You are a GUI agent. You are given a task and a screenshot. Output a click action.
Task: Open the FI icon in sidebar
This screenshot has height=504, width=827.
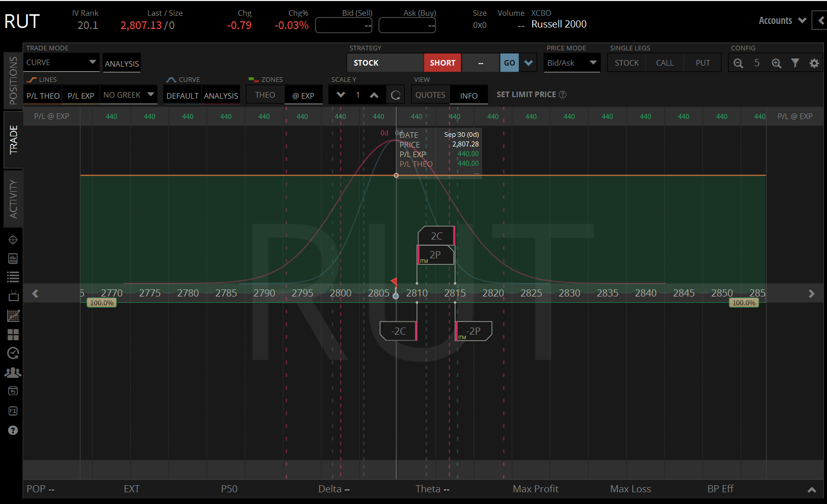(x=13, y=411)
